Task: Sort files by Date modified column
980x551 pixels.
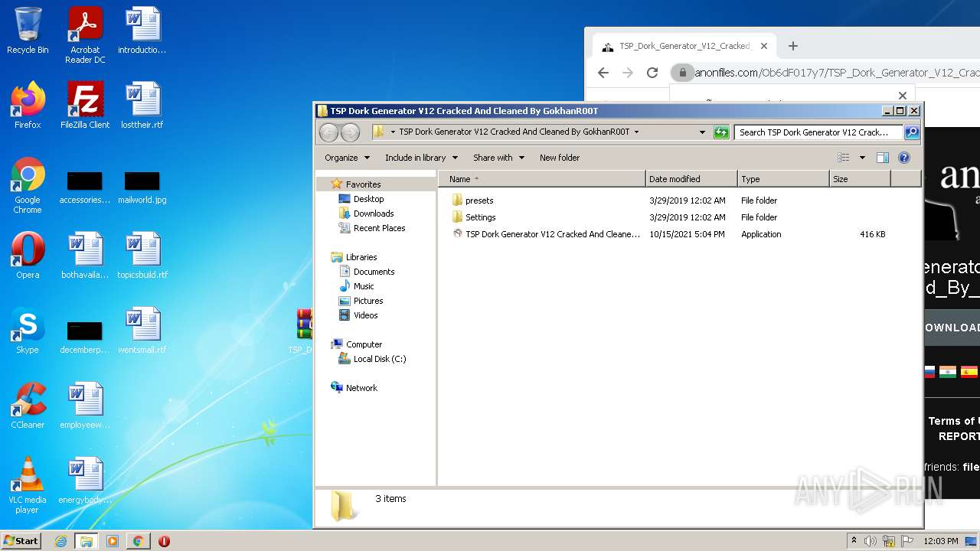Action: tap(691, 179)
